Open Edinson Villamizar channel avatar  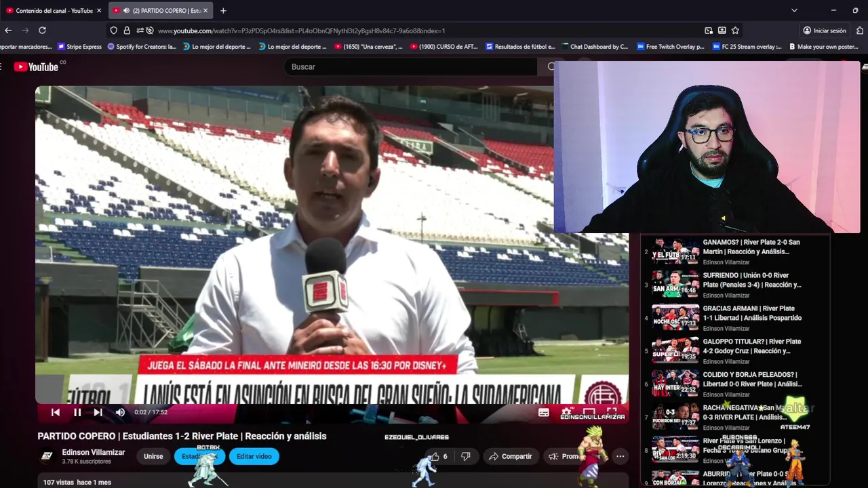(x=47, y=456)
